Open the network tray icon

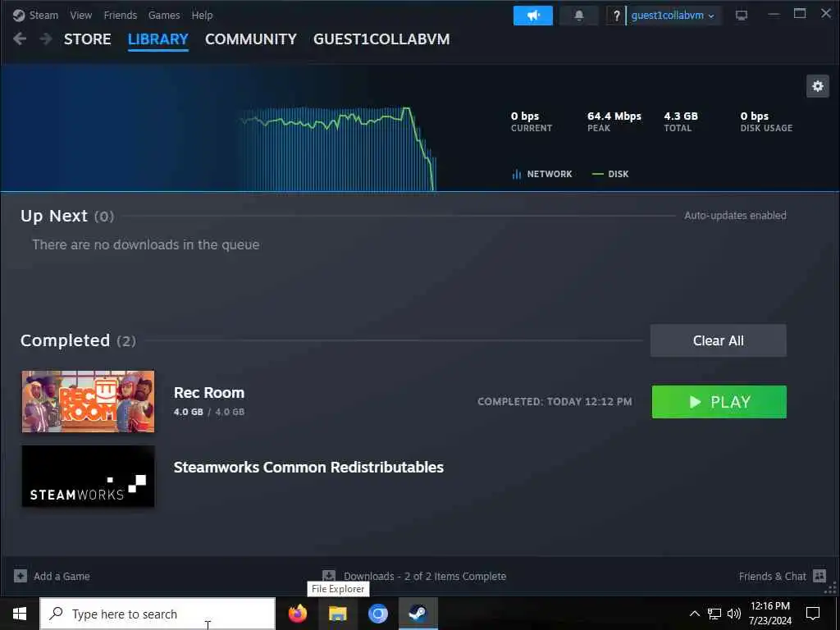(x=714, y=614)
